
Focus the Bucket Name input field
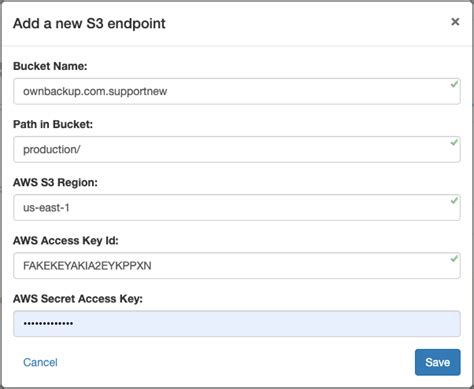[237, 91]
